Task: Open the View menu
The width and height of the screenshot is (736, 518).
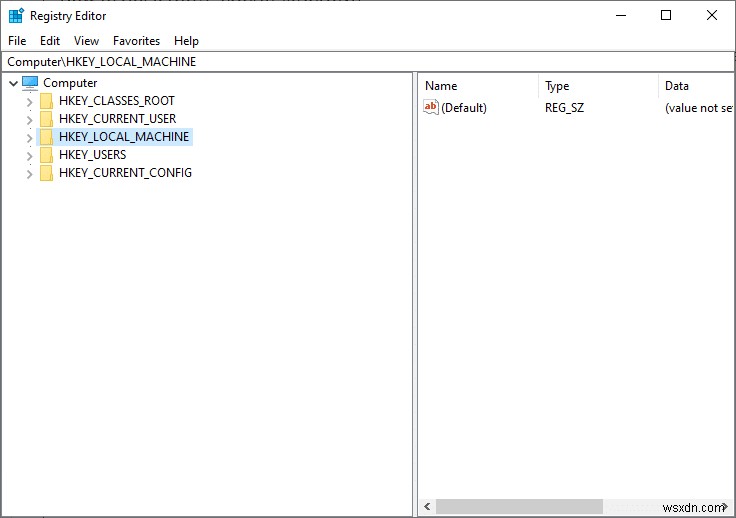Action: [x=86, y=41]
